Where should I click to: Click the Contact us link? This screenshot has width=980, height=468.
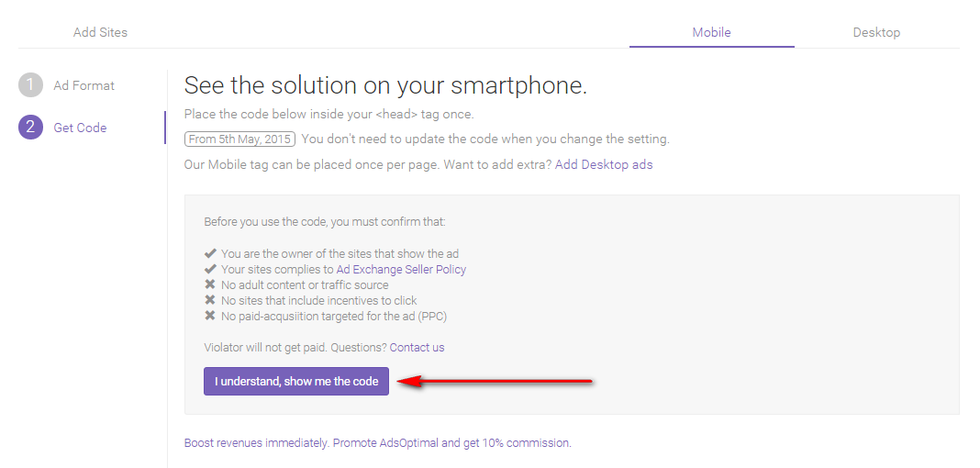tap(417, 348)
